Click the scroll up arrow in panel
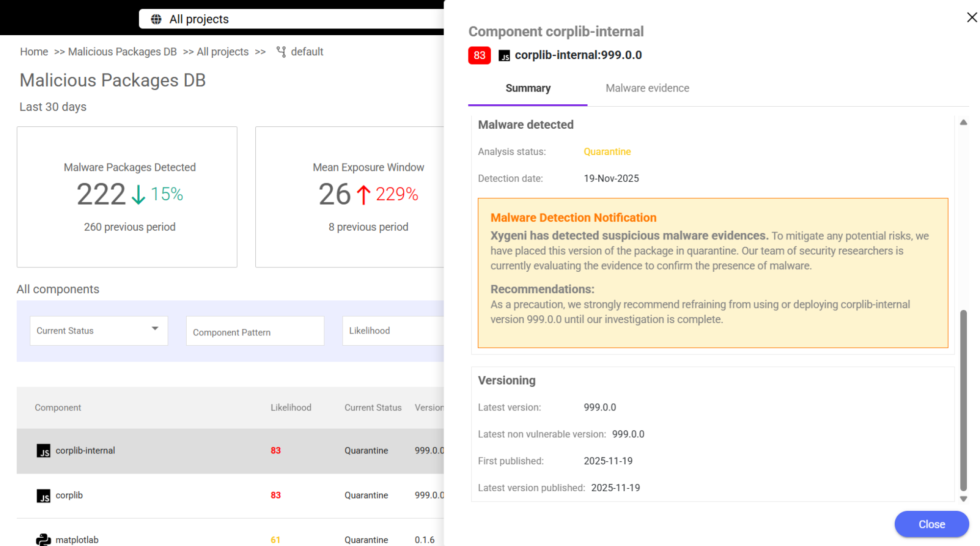 click(x=963, y=122)
